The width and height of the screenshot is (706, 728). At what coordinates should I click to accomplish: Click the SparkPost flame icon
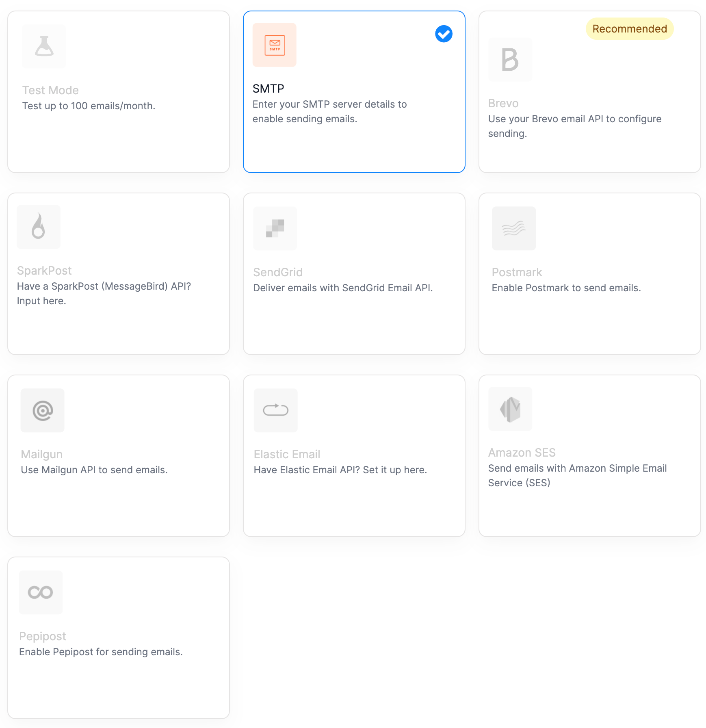click(x=39, y=227)
